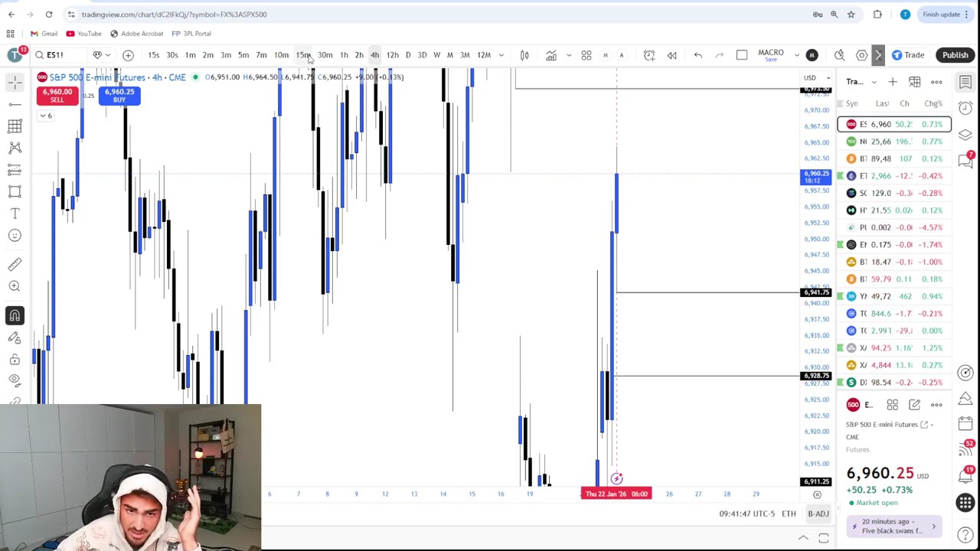Screen dimensions: 980x551
Task: Toggle the A auto mode button
Action: click(x=622, y=55)
